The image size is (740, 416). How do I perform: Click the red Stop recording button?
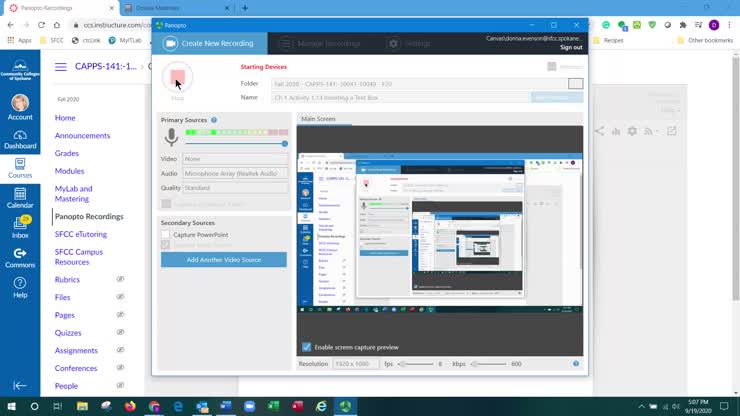tap(177, 77)
